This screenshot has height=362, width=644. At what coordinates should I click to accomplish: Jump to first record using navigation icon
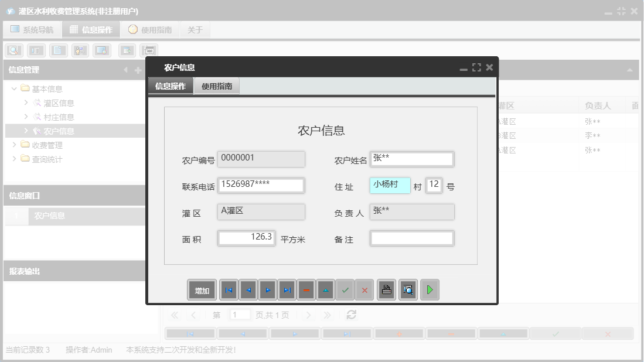pyautogui.click(x=229, y=289)
